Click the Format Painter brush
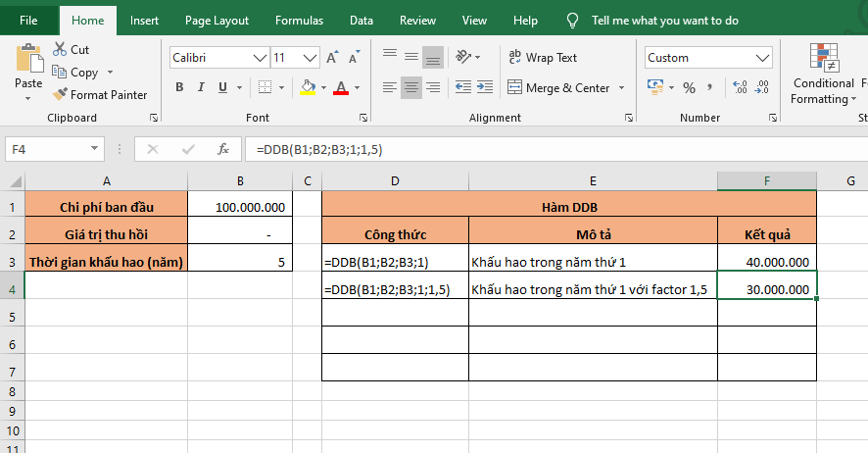 tap(101, 95)
